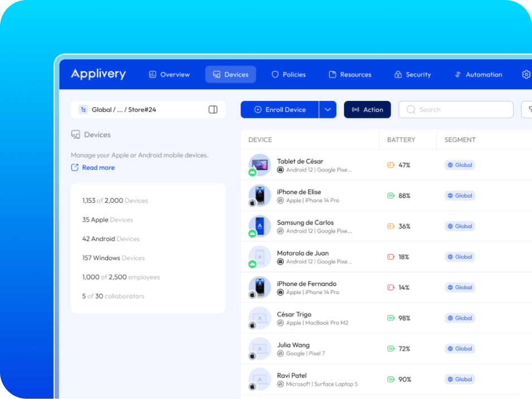Click the organization tree icon in breadcrumb
The image size is (532, 399).
pos(83,110)
